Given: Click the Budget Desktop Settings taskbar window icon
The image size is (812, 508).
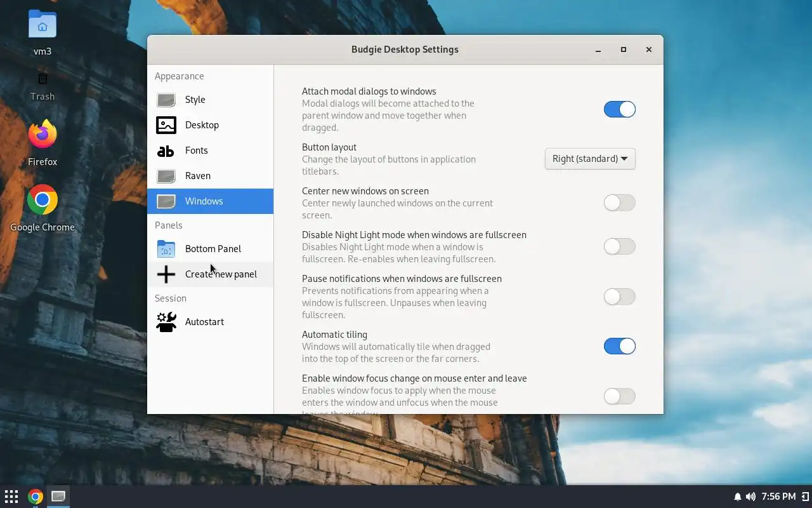Looking at the screenshot, I should tap(58, 497).
